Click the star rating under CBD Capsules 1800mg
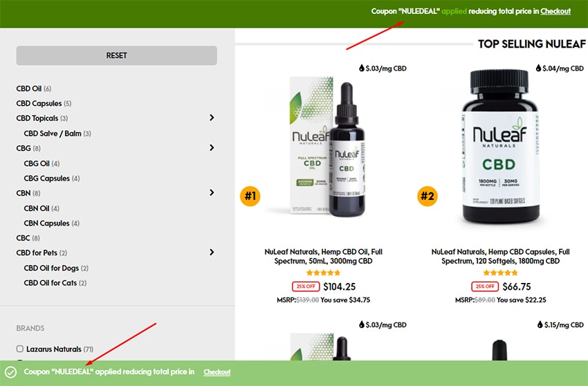Image resolution: width=588 pixels, height=386 pixels. click(x=500, y=273)
